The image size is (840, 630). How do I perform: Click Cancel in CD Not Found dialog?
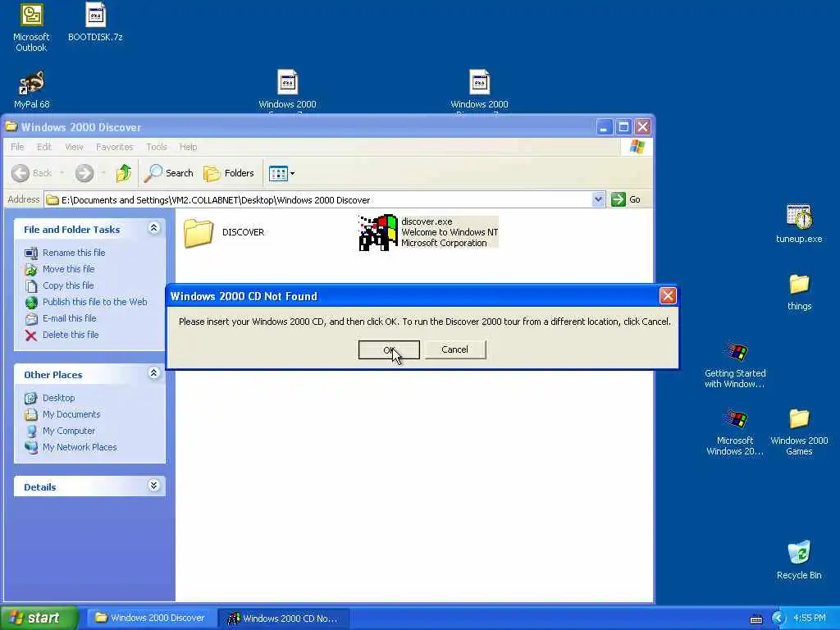[x=454, y=349]
